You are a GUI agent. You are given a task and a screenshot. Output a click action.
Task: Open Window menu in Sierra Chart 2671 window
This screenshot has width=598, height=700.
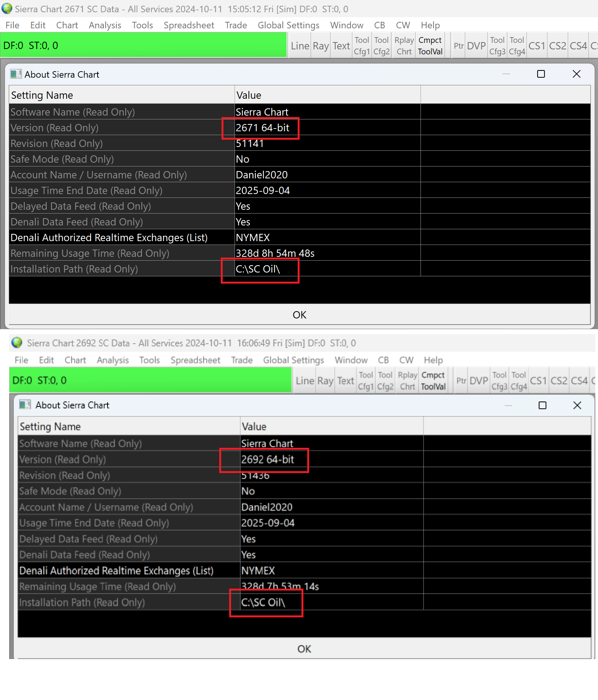click(x=347, y=25)
